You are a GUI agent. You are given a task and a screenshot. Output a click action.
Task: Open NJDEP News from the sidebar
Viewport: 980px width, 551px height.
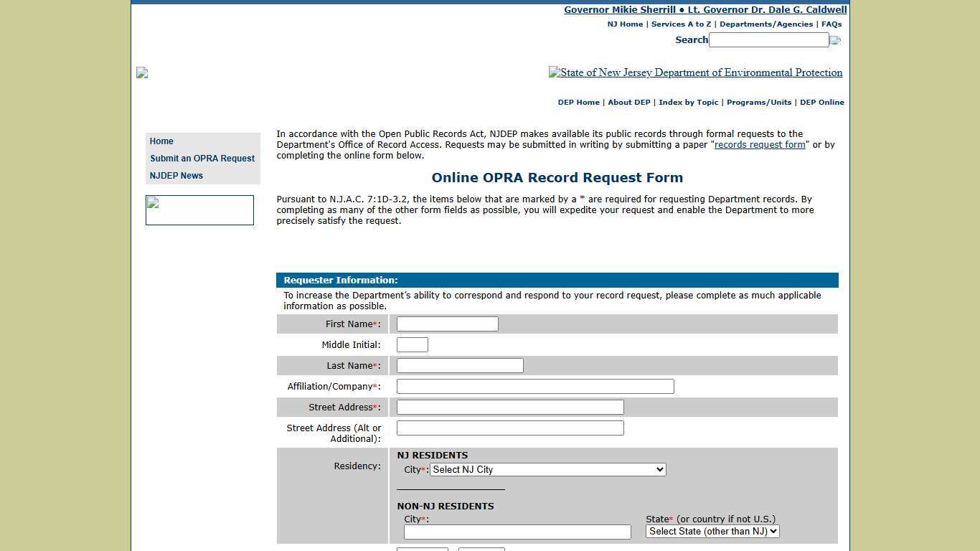click(176, 175)
